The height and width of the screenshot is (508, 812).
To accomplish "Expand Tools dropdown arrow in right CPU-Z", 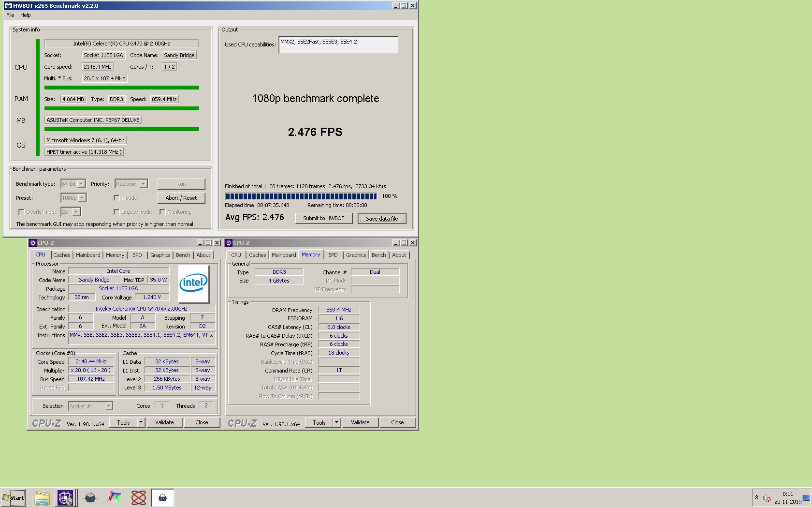I will pos(336,422).
